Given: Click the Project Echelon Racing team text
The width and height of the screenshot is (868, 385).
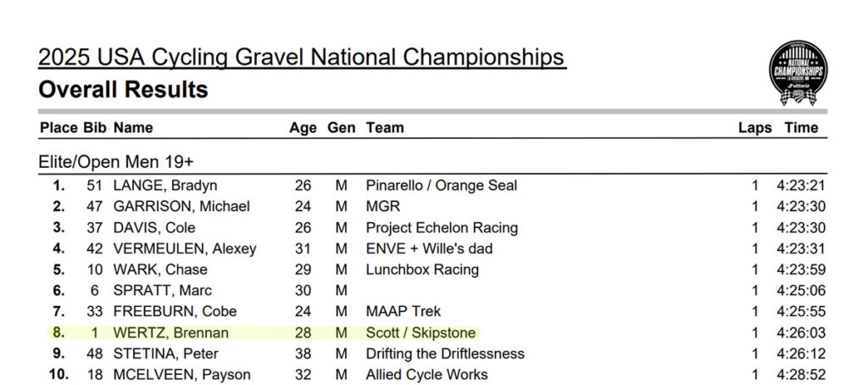Looking at the screenshot, I should pos(442,227).
